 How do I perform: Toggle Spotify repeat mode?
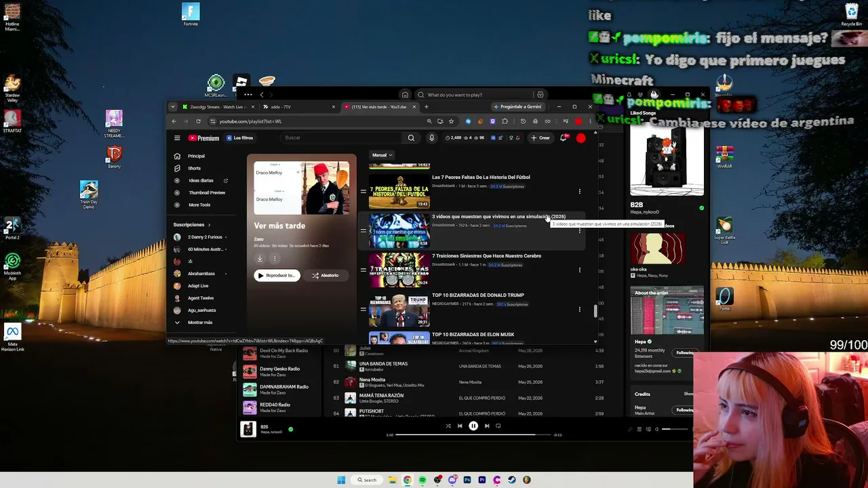pos(498,426)
